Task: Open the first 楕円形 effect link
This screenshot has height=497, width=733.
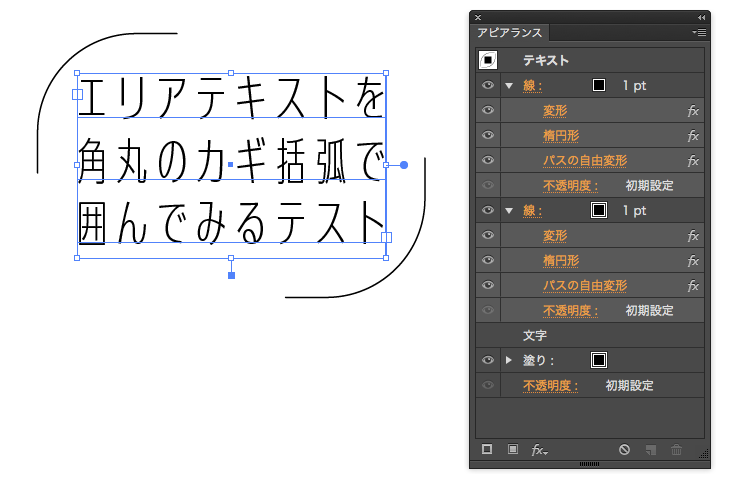Action: coord(561,136)
